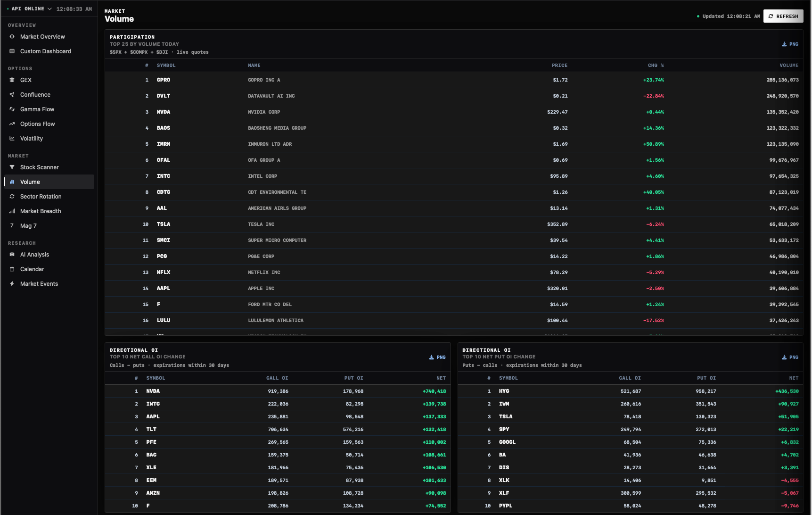This screenshot has width=812, height=515.
Task: Click AAPL price $320.01
Action: tap(558, 288)
